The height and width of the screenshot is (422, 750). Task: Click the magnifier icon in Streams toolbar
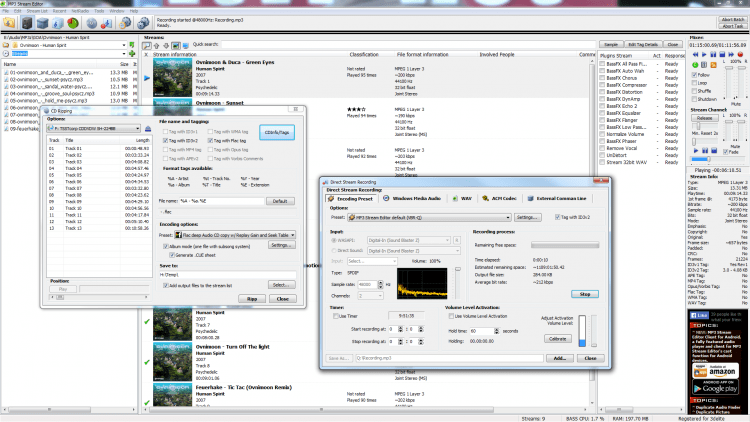[147, 45]
